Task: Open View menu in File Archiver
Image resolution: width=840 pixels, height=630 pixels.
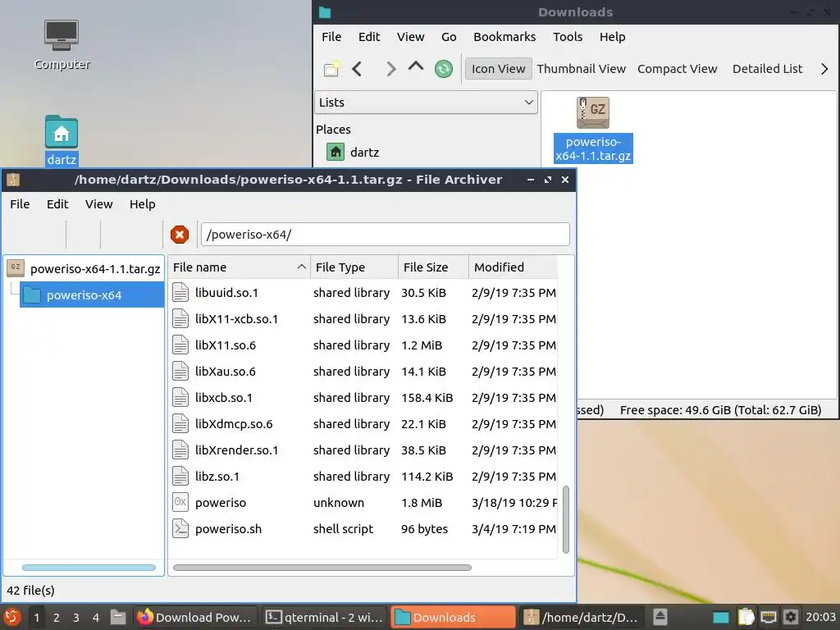Action: pos(98,204)
